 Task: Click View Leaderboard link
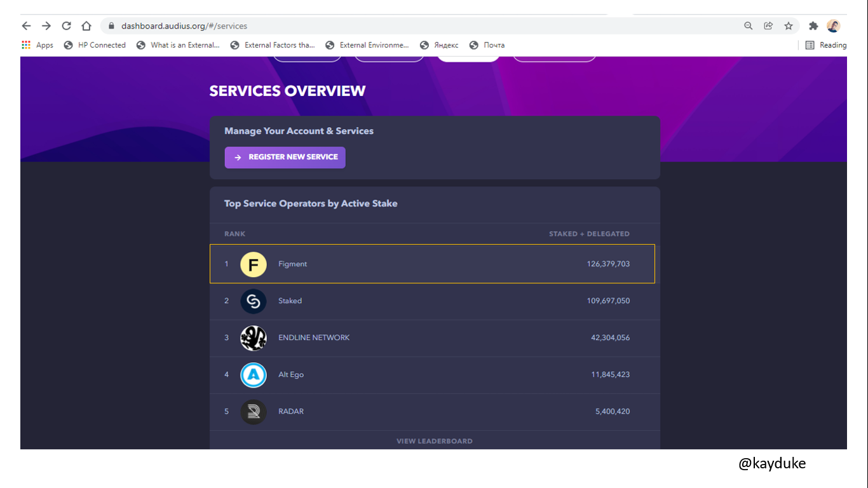[435, 441]
